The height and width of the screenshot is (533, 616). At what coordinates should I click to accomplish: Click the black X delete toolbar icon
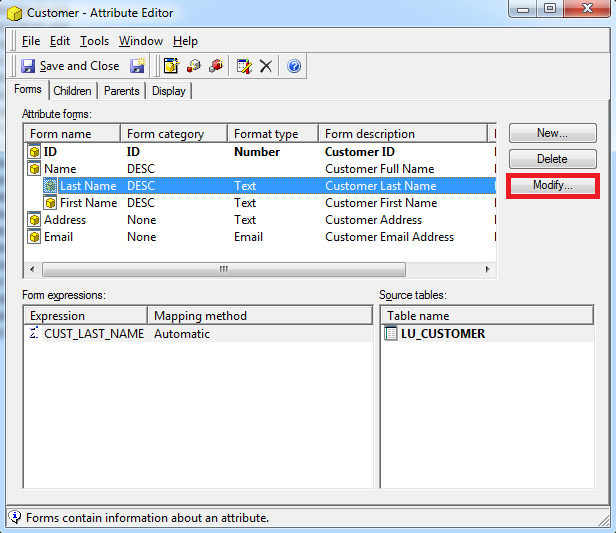coord(266,66)
